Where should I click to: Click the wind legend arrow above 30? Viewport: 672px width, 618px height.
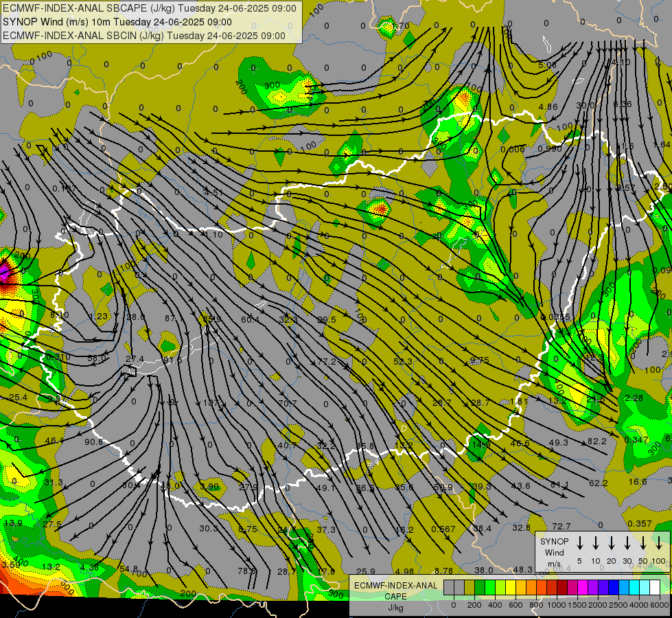[627, 543]
